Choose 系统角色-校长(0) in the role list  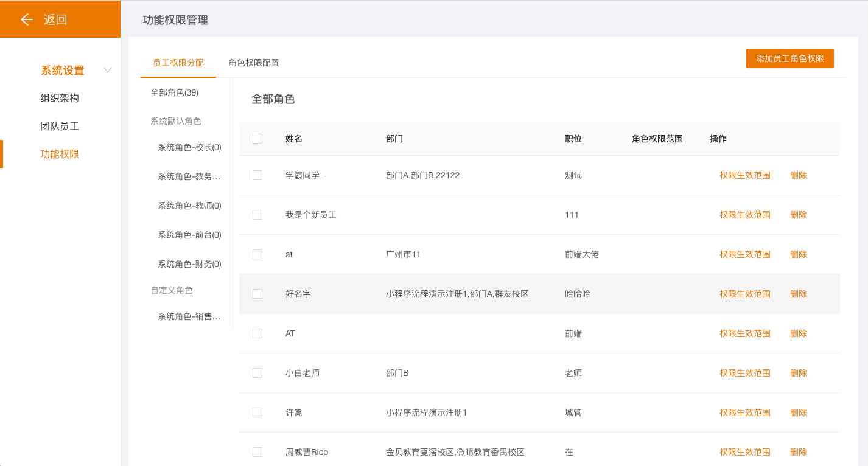pyautogui.click(x=189, y=147)
